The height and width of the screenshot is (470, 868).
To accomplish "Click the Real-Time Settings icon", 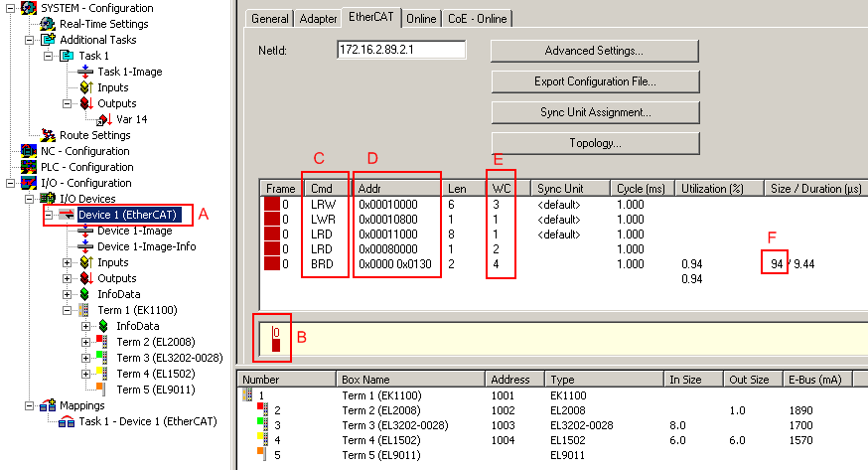I will [48, 24].
